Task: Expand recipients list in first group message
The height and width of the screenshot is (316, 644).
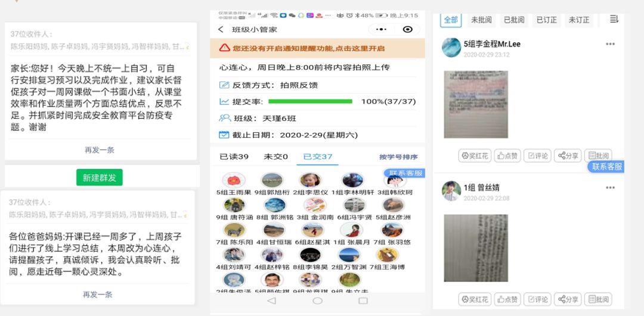Action: 187,47
